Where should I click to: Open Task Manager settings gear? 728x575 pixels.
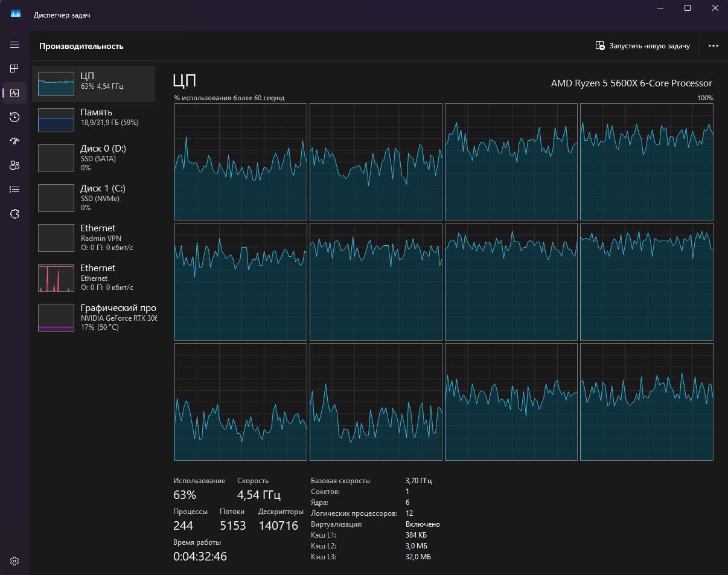[14, 561]
